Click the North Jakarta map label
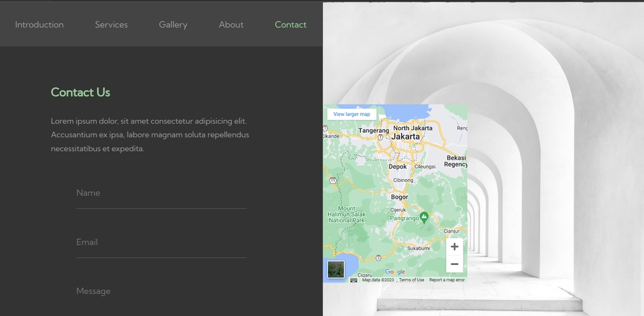 click(413, 128)
